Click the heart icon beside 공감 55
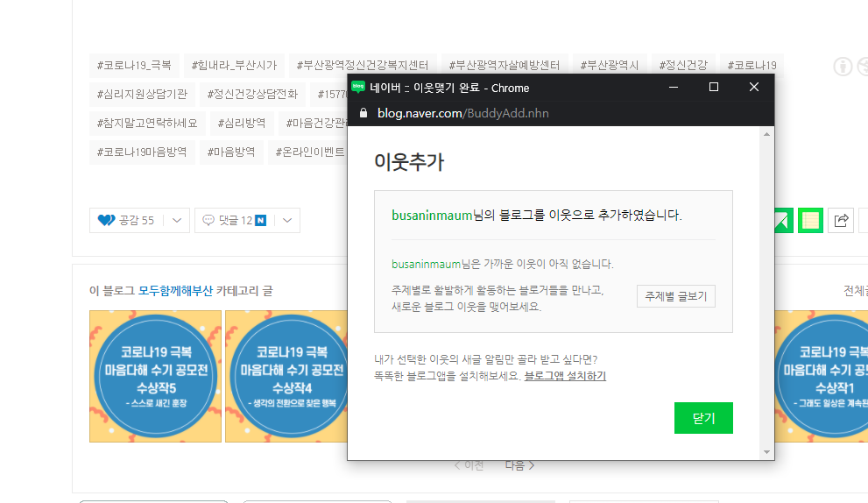868x503 pixels. (107, 220)
